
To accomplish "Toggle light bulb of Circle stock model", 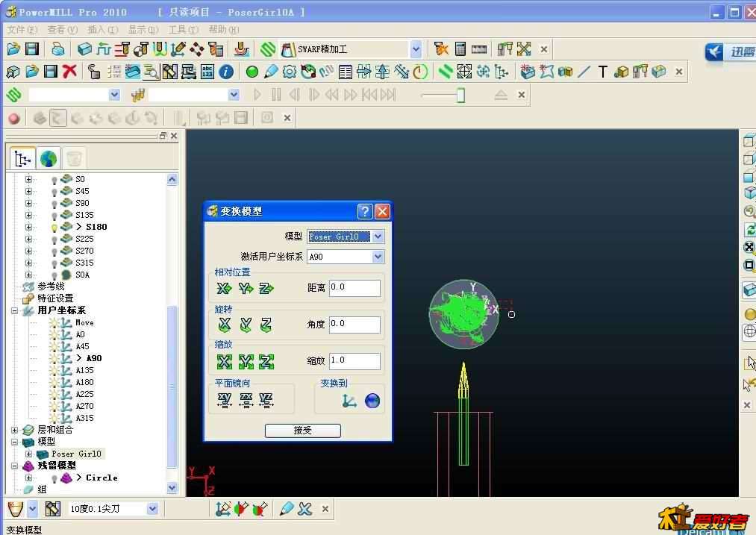I will [54, 478].
